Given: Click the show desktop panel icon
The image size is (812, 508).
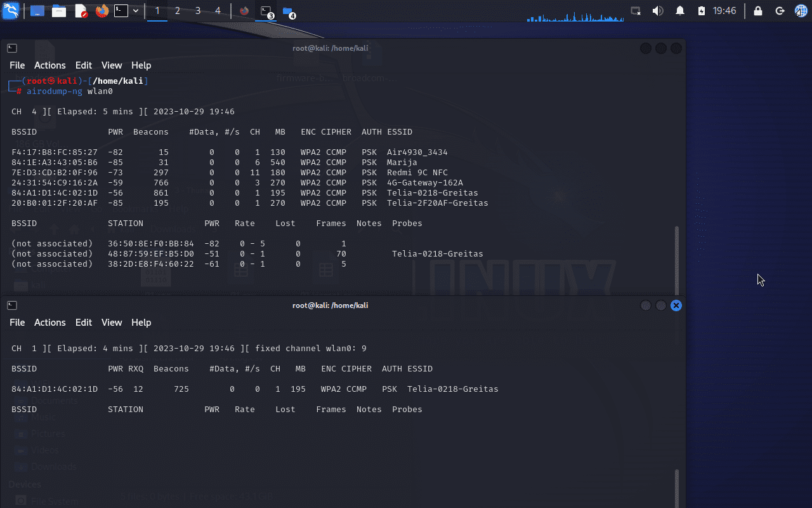Looking at the screenshot, I should (x=37, y=11).
